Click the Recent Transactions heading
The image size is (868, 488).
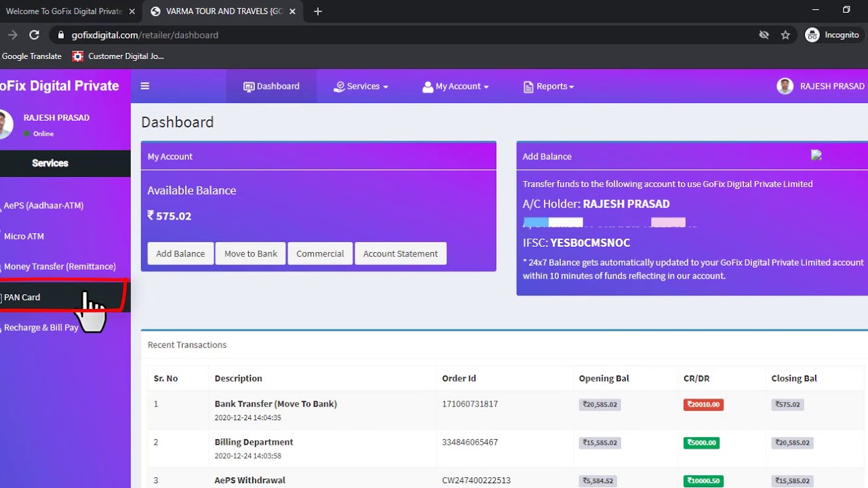pos(187,345)
